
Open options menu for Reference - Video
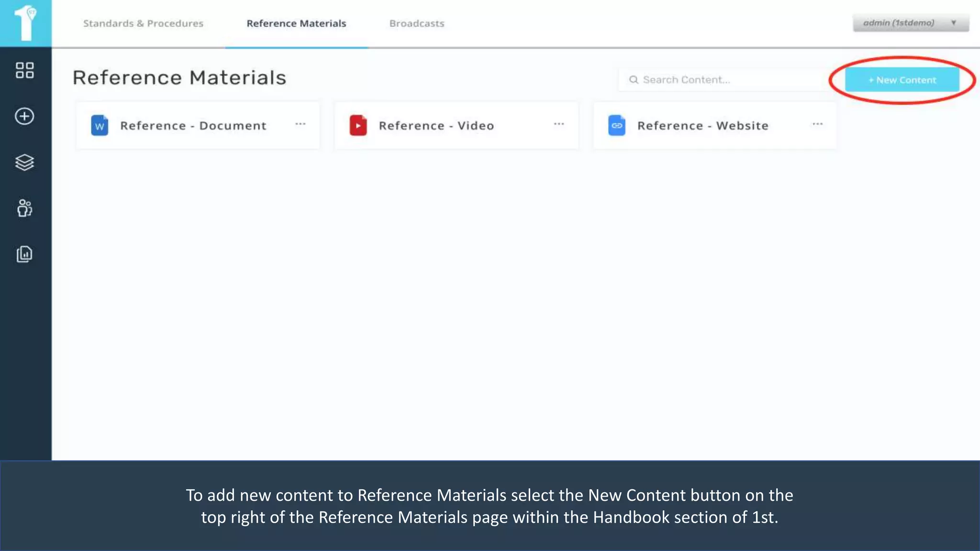point(558,124)
